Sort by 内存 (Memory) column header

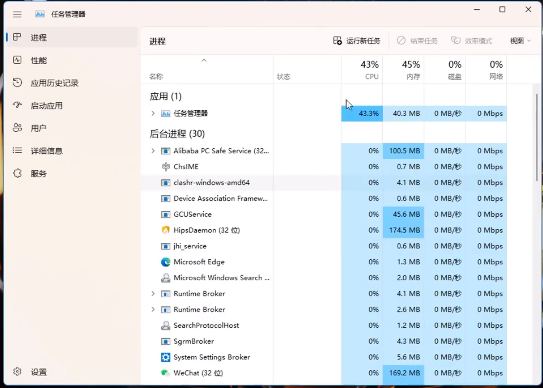[403, 70]
